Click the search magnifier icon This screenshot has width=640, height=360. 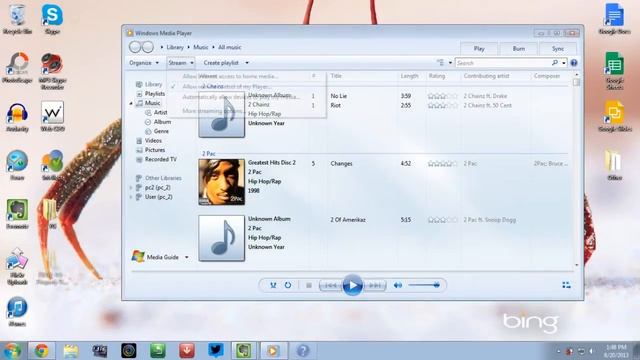(x=555, y=63)
